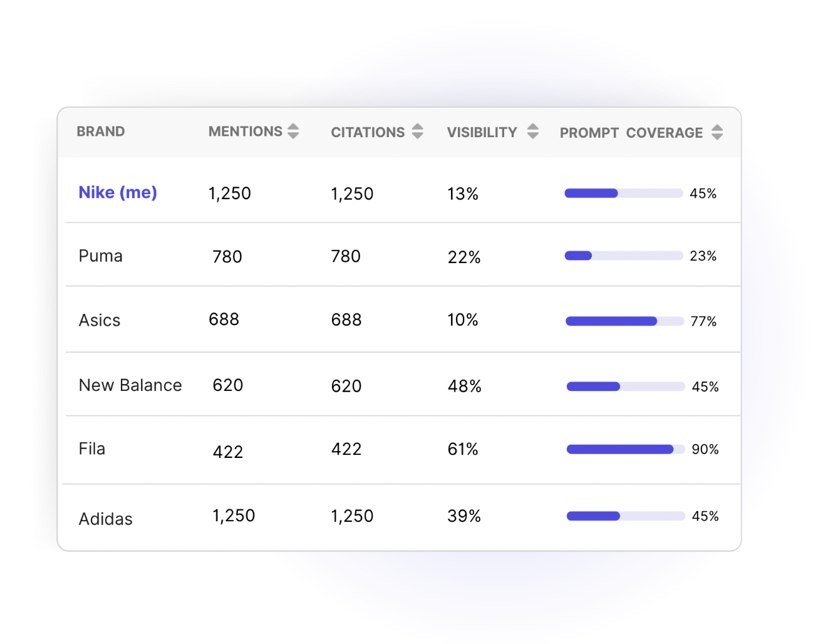Screen dimensions: 828x644
Task: Sort by Prompt Coverage using its sort arrows
Action: pos(717,132)
